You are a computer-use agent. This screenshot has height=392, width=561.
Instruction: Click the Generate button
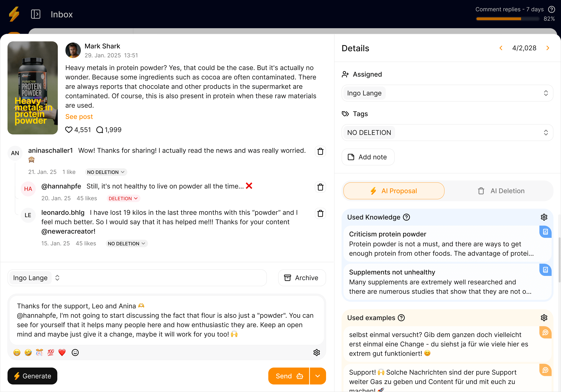(x=32, y=376)
